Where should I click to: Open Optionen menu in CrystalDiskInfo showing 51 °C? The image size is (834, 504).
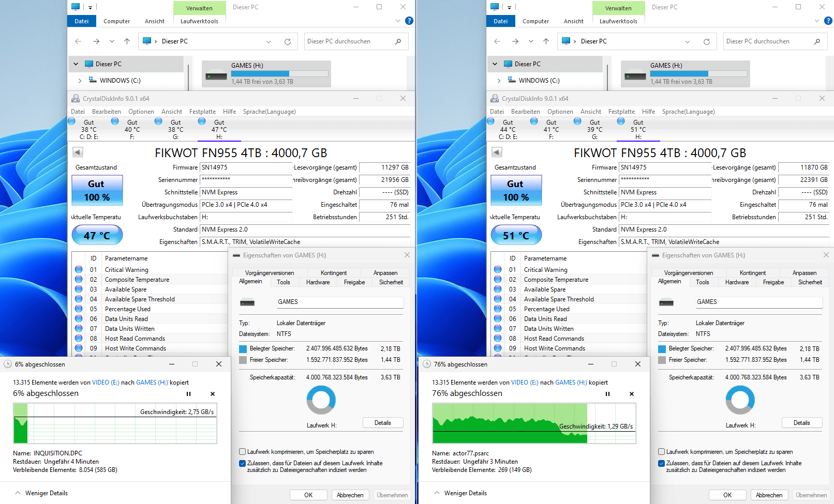560,112
